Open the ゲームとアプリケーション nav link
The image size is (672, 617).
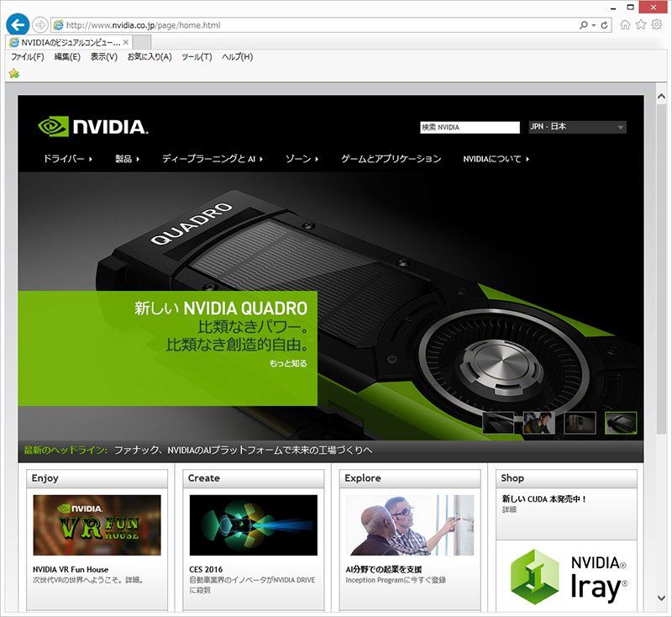pyautogui.click(x=391, y=159)
